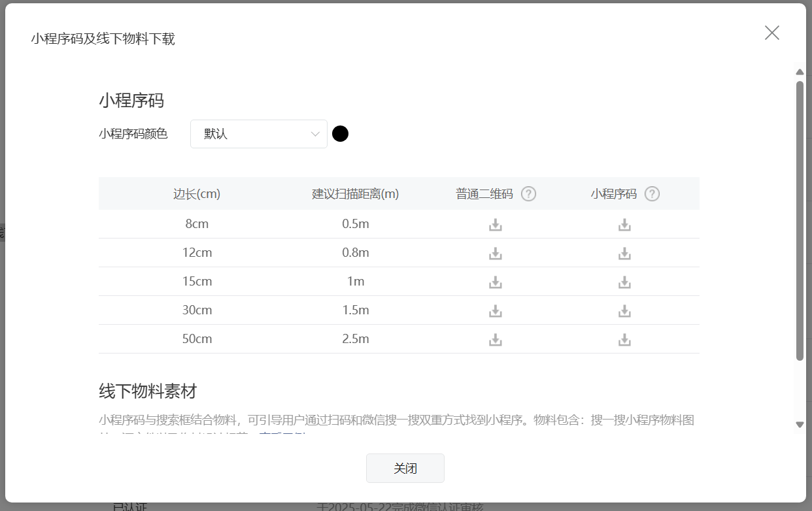Click the dialog's vertical scrollbar thumb

tap(800, 221)
